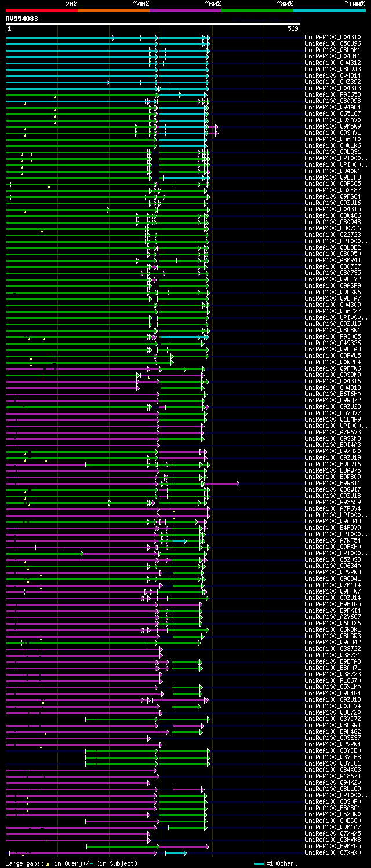The width and height of the screenshot is (371, 868).
Task: Select label UniRef100_Q0WPG4
Action: coord(333,362)
